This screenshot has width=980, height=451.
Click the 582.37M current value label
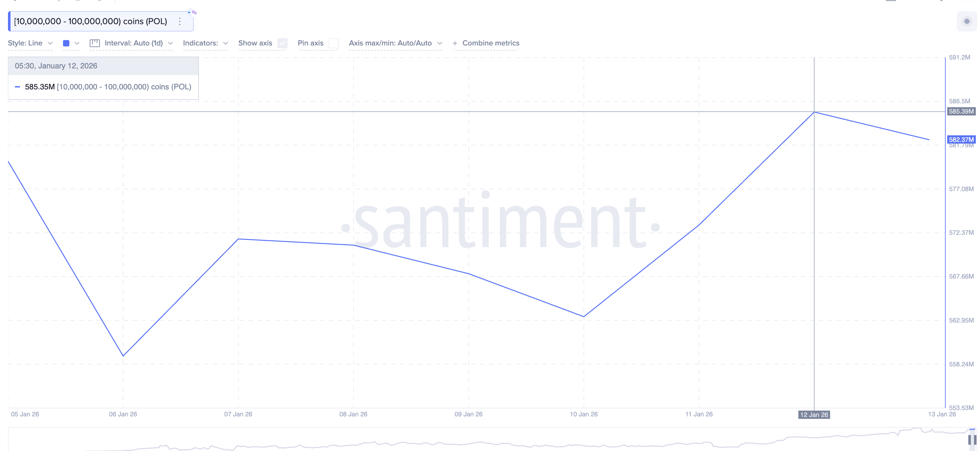pyautogui.click(x=961, y=140)
